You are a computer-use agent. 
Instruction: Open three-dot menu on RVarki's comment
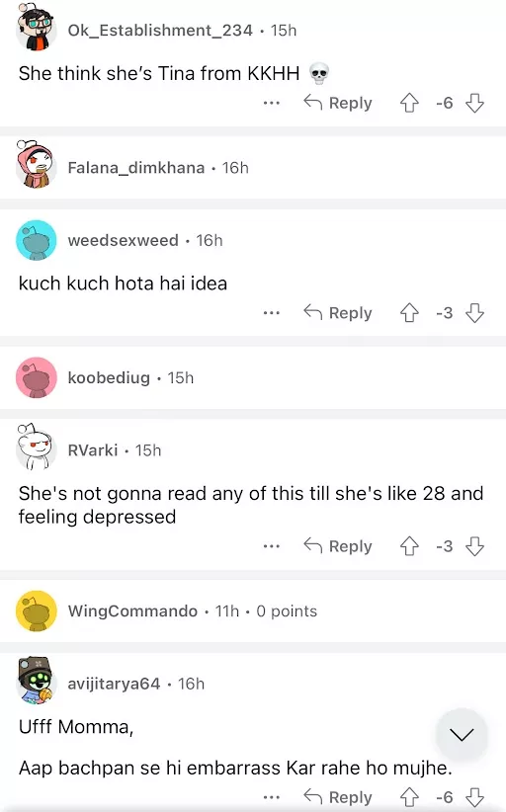pos(272,546)
